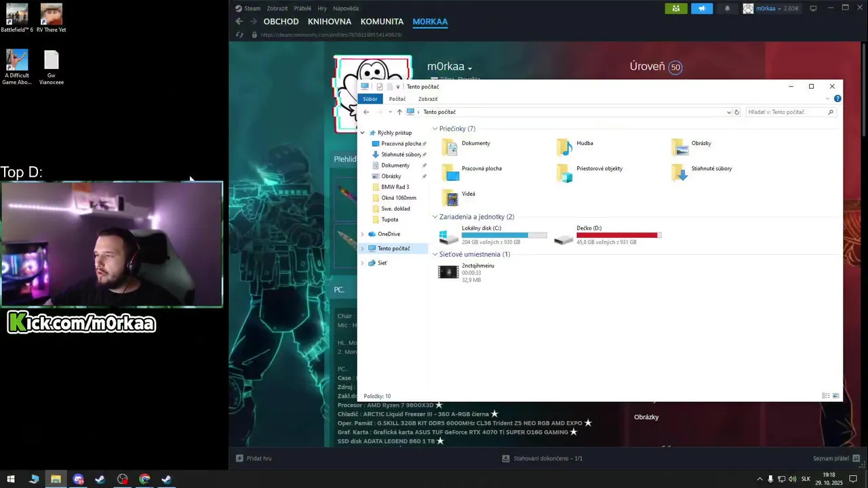Expand the Sieť tree node
868x488 pixels.
(x=363, y=263)
